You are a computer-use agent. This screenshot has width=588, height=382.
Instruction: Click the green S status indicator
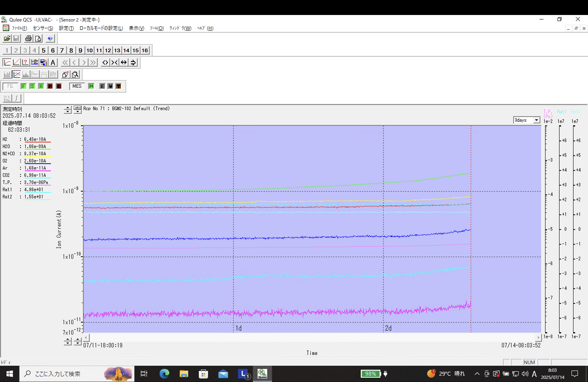click(x=32, y=86)
